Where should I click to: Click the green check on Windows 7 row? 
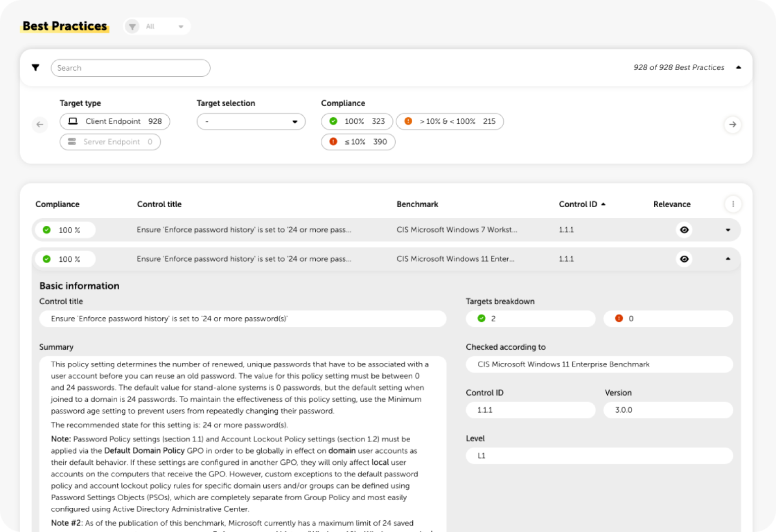click(x=47, y=230)
